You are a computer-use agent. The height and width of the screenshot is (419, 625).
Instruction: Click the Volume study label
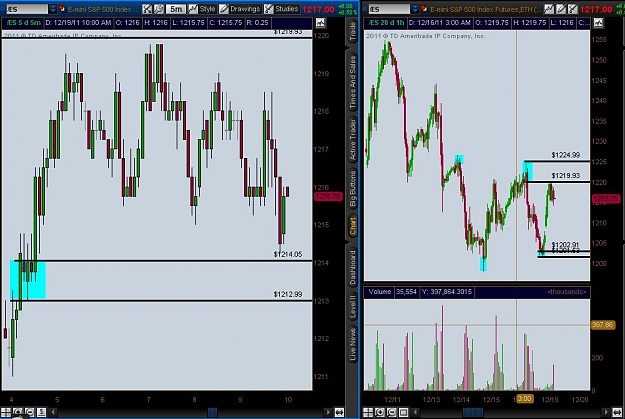[379, 292]
